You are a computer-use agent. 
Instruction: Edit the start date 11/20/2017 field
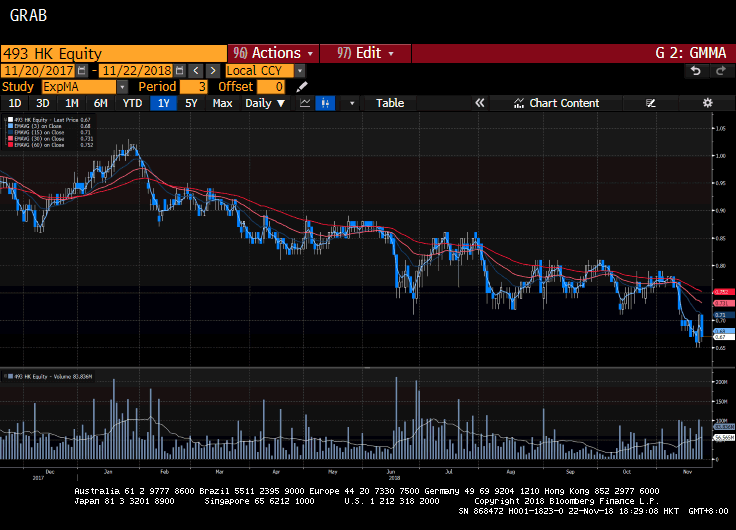click(38, 71)
